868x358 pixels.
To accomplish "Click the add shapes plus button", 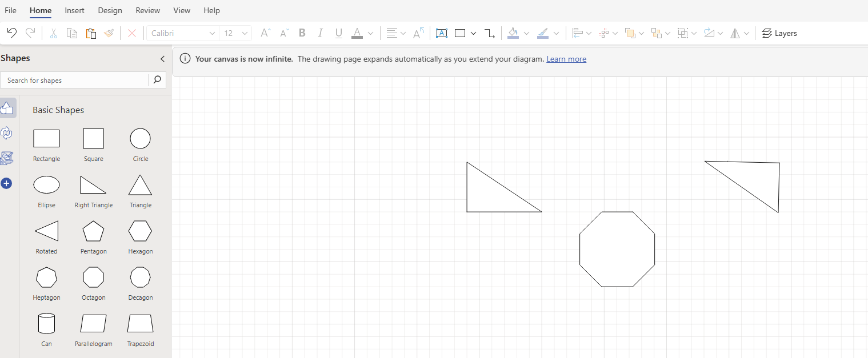I will (7, 183).
